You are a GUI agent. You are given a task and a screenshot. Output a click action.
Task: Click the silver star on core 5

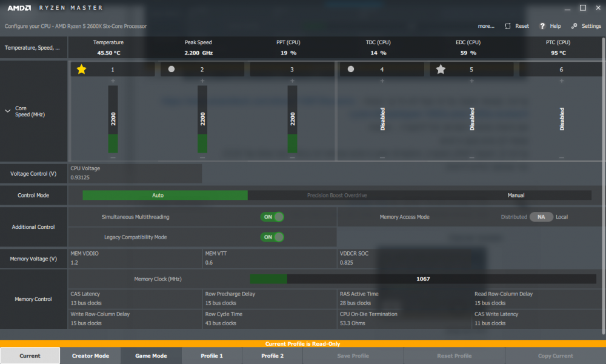coord(441,69)
